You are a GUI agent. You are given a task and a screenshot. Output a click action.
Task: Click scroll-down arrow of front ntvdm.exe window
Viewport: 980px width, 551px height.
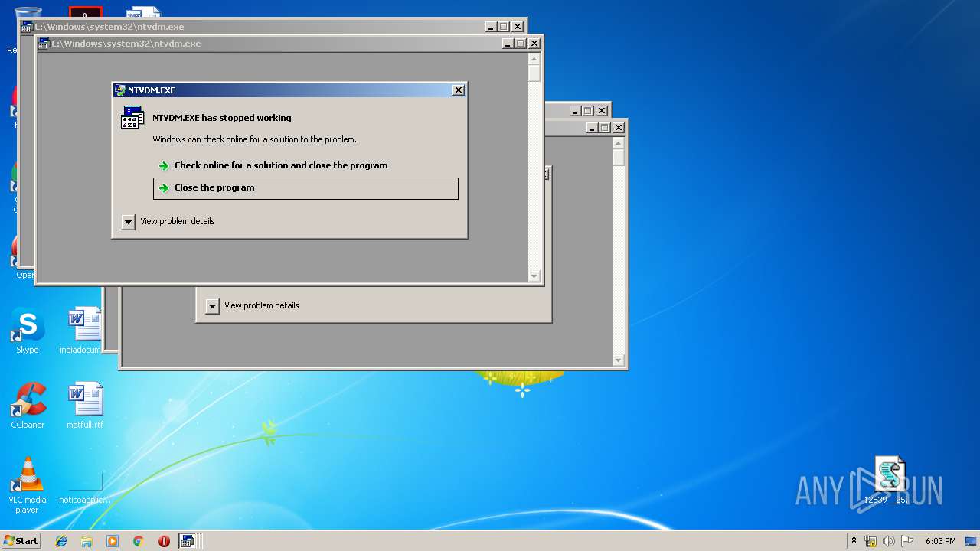(534, 276)
